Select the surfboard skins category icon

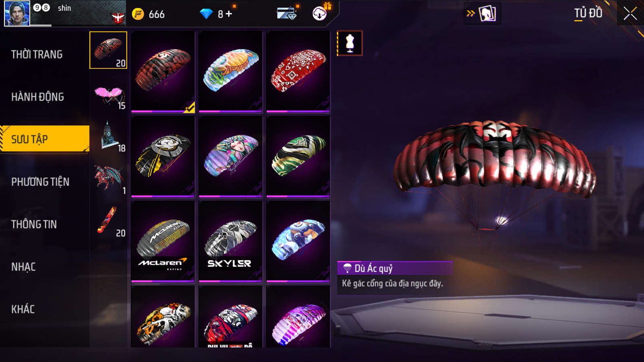pyautogui.click(x=109, y=222)
